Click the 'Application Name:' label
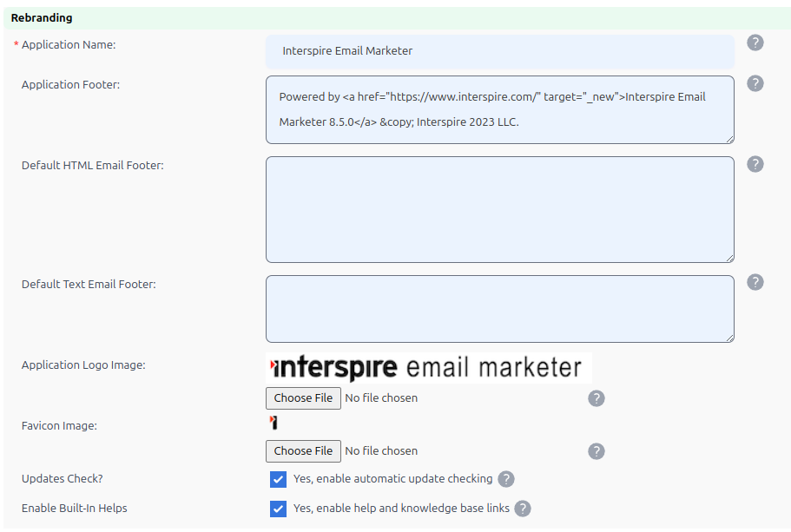This screenshot has height=532, width=791. tap(69, 45)
